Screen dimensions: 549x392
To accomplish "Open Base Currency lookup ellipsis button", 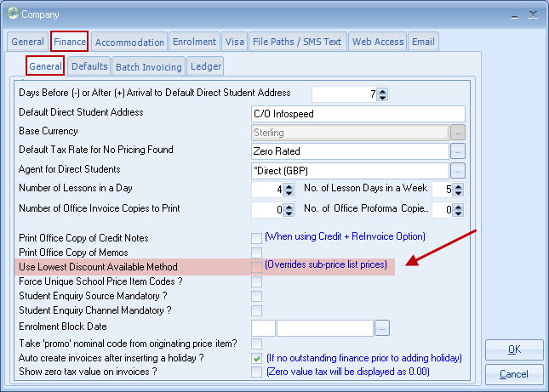I will click(x=458, y=132).
